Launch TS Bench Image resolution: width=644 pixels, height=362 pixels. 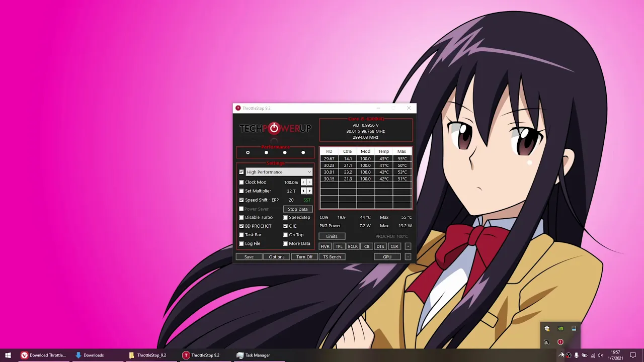pos(332,257)
